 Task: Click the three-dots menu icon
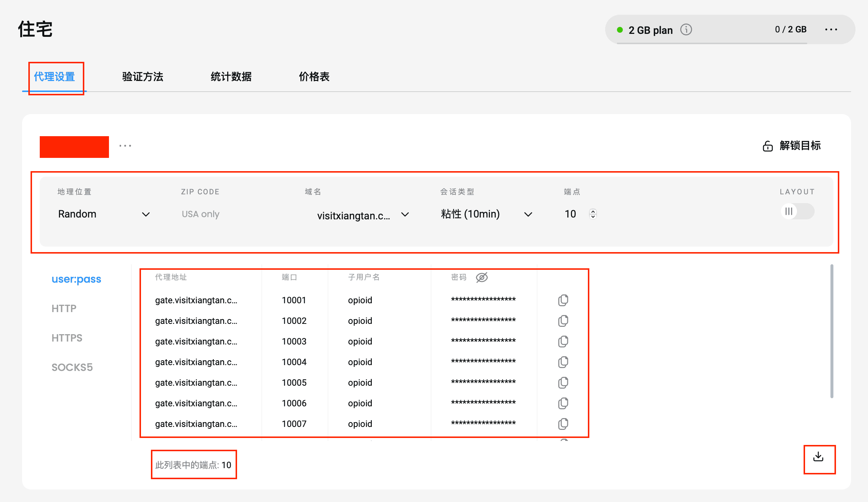point(125,146)
